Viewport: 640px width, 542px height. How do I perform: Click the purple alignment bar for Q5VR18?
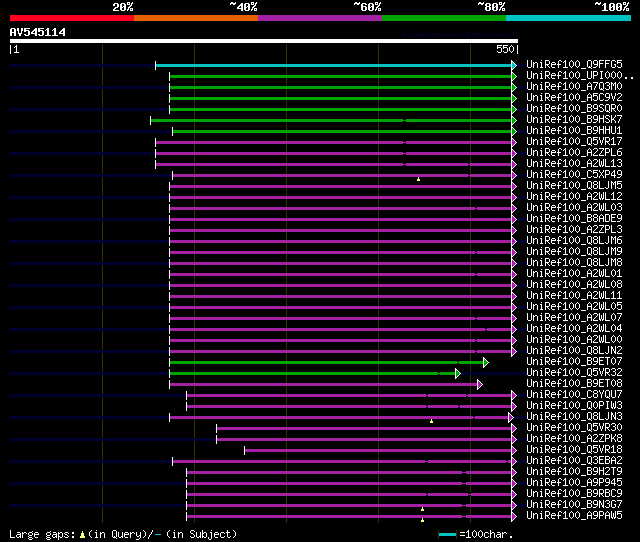(x=378, y=451)
